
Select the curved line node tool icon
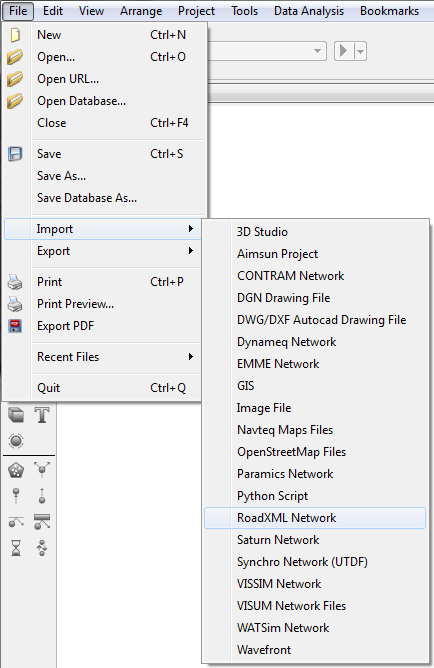[x=16, y=522]
